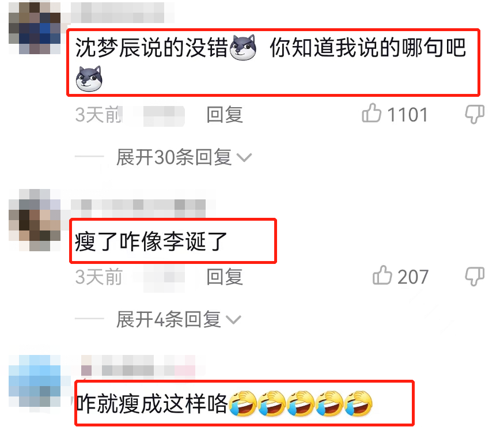Reply to the 沈梦辰说的没错 comment
The height and width of the screenshot is (427, 504).
225,115
